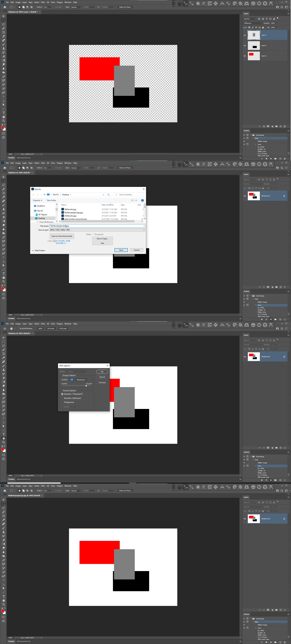Select Progressive format radio option
This screenshot has width=291, height=644.
[62, 402]
